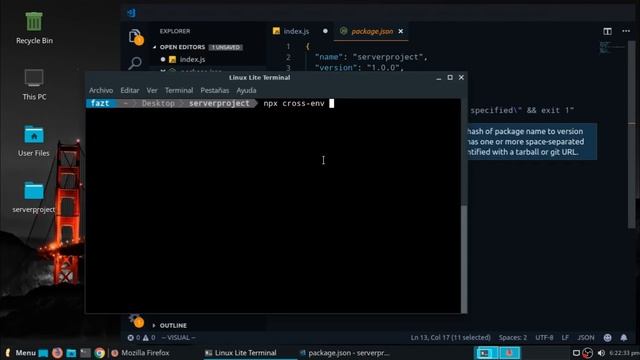
Task: Change the JSON language mode
Action: click(x=586, y=338)
